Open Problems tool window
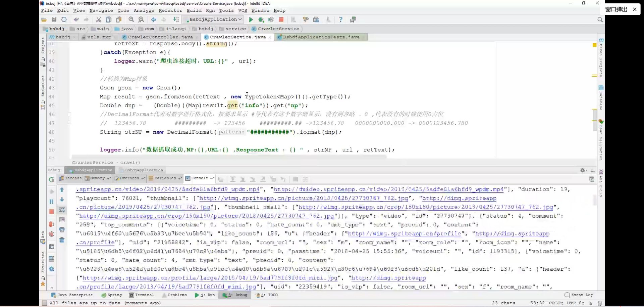The width and height of the screenshot is (644, 307). click(x=174, y=295)
